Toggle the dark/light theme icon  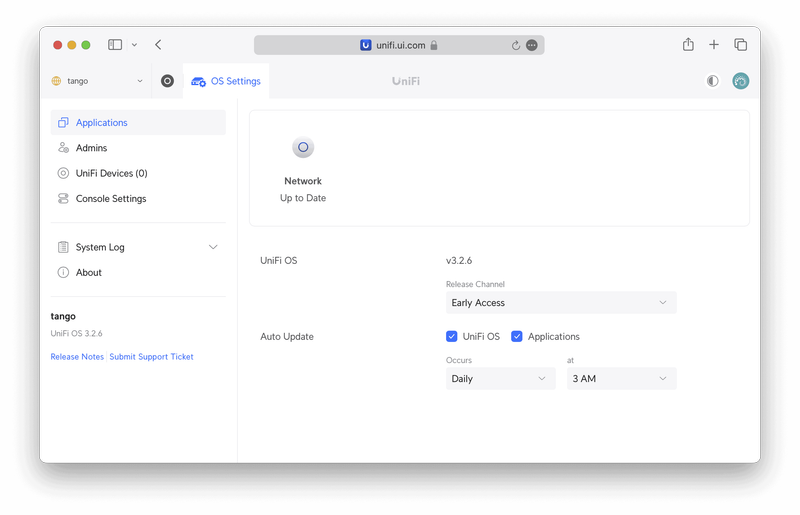tap(712, 81)
